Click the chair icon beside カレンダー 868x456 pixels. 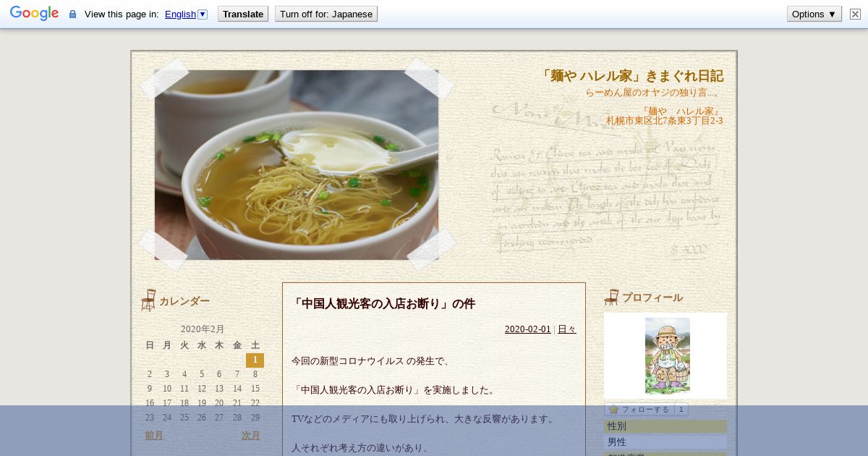[x=148, y=300]
